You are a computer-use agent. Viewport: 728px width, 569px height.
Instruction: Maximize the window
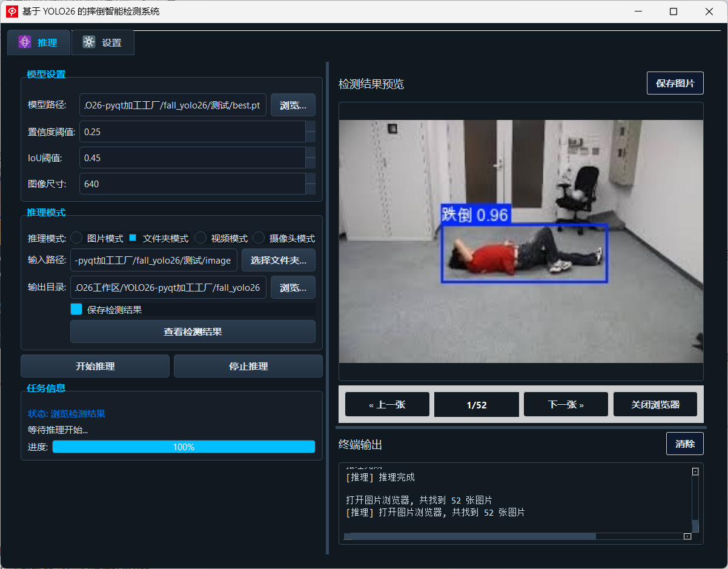point(673,12)
